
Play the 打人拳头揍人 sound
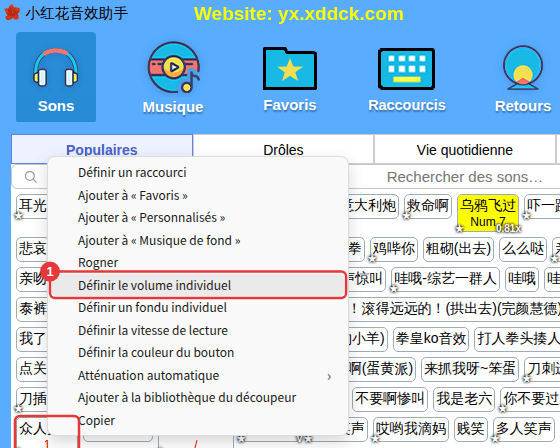tap(517, 339)
